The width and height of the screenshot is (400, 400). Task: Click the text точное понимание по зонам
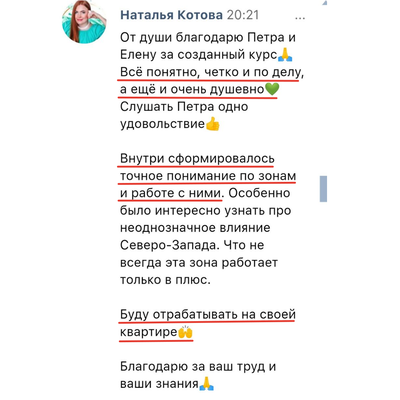point(208,176)
